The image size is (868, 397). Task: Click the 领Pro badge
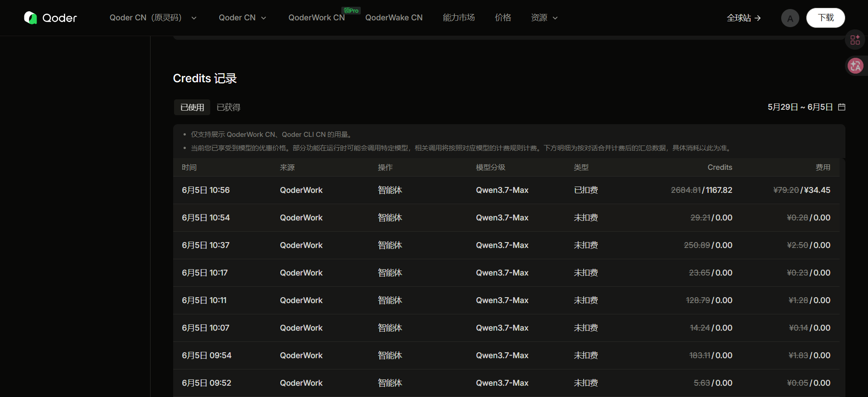pos(351,10)
